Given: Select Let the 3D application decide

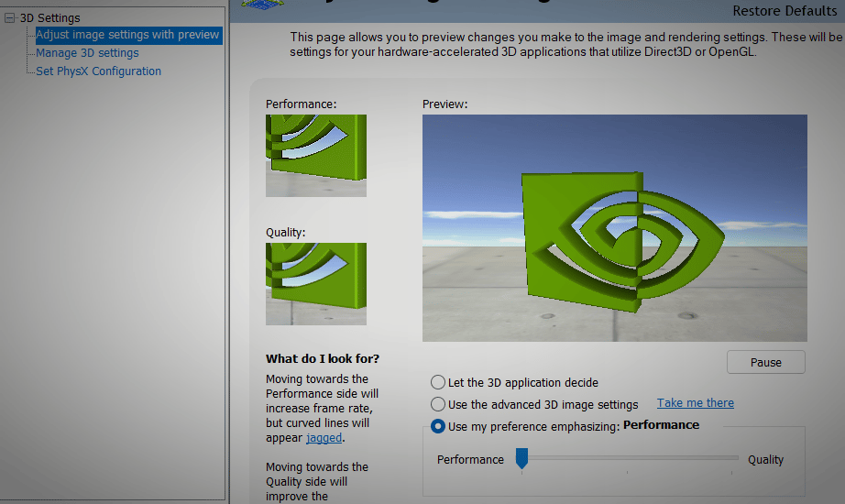Looking at the screenshot, I should click(x=515, y=383).
